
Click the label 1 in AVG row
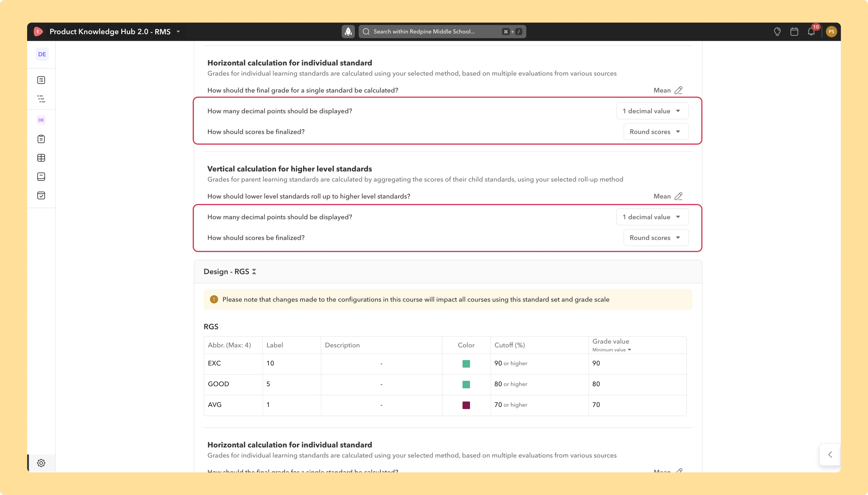(268, 405)
